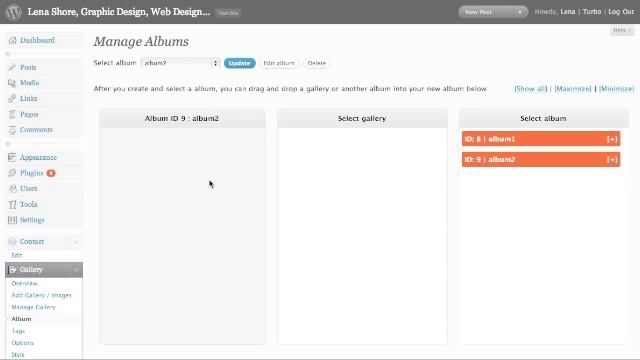Click the [Show all] link
Viewport: 640px width, 360px height.
(x=531, y=89)
